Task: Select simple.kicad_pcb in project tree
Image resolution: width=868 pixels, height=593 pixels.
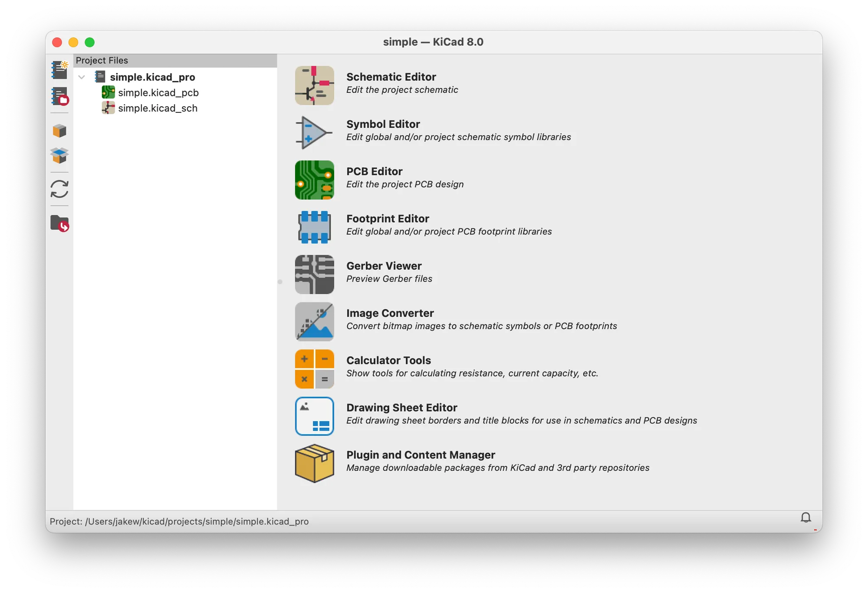Action: pos(158,93)
